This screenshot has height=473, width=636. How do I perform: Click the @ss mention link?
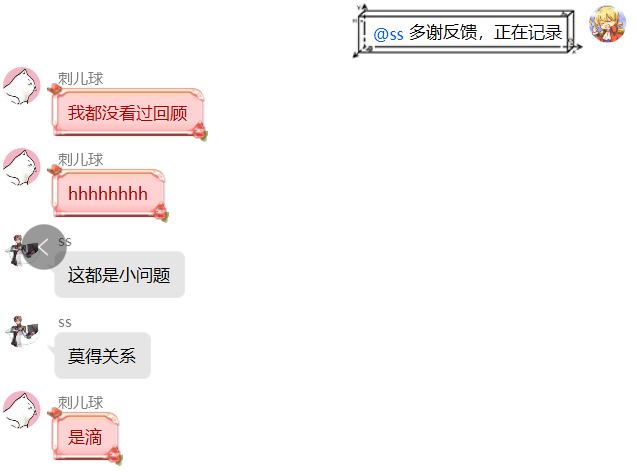tap(388, 34)
